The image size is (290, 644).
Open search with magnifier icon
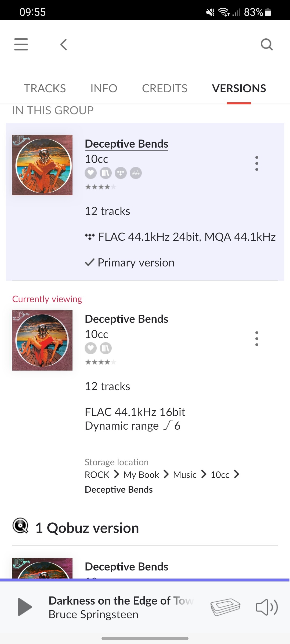pyautogui.click(x=267, y=44)
